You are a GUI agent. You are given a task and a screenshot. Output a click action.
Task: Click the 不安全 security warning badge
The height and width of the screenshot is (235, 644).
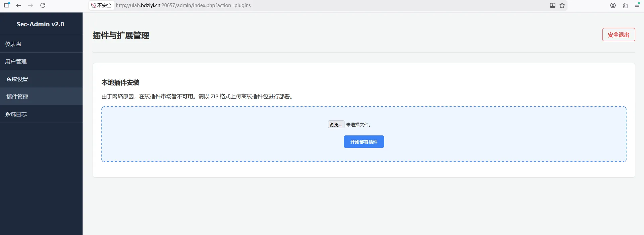101,5
